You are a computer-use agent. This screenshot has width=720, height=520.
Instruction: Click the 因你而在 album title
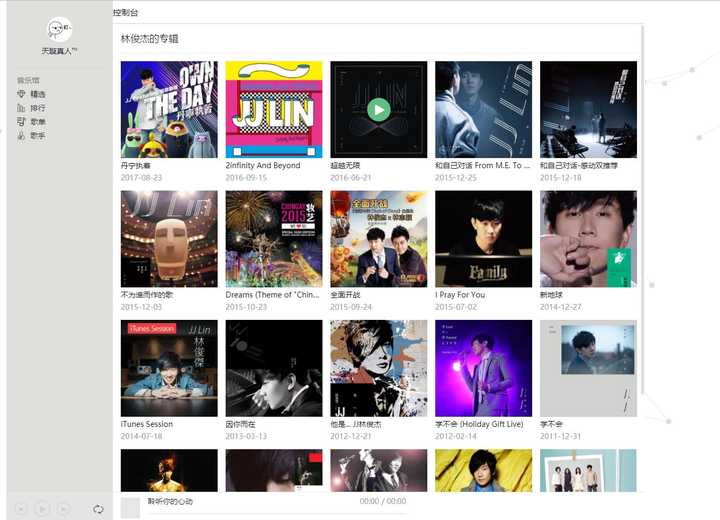[241, 424]
